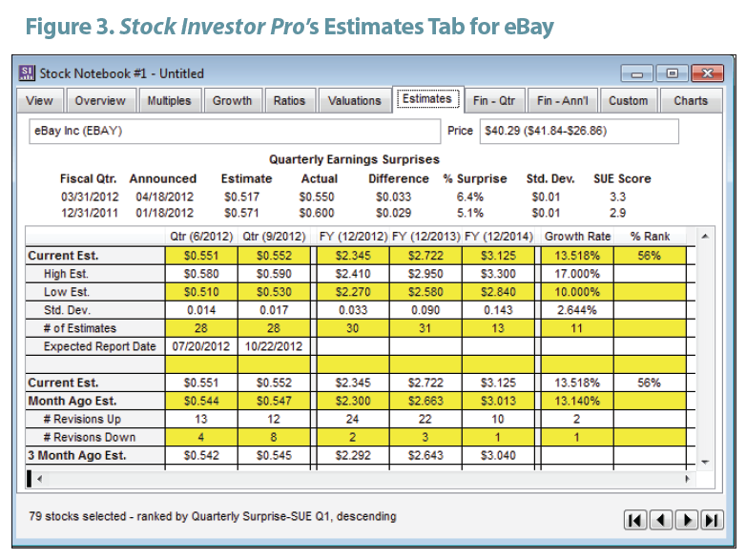This screenshot has width=746, height=560.
Task: Jump to last stock record
Action: coord(713,520)
